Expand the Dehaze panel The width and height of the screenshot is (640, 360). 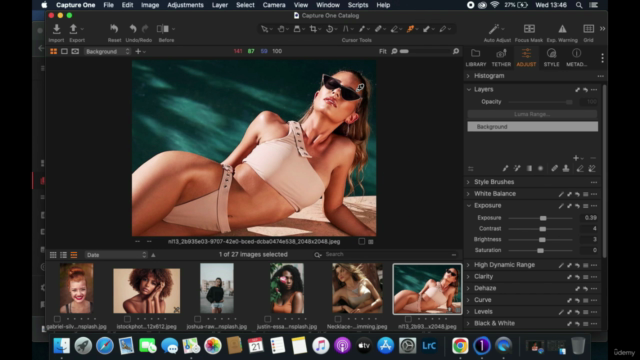coord(468,288)
